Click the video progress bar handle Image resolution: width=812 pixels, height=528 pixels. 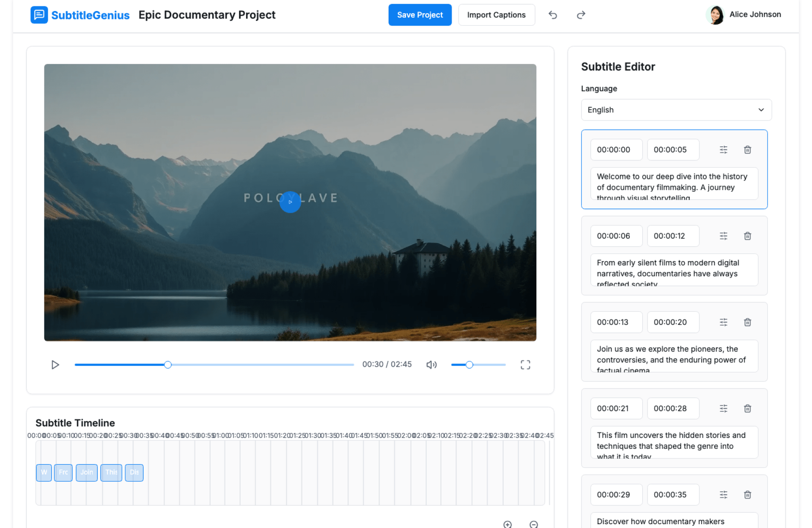[x=168, y=365]
